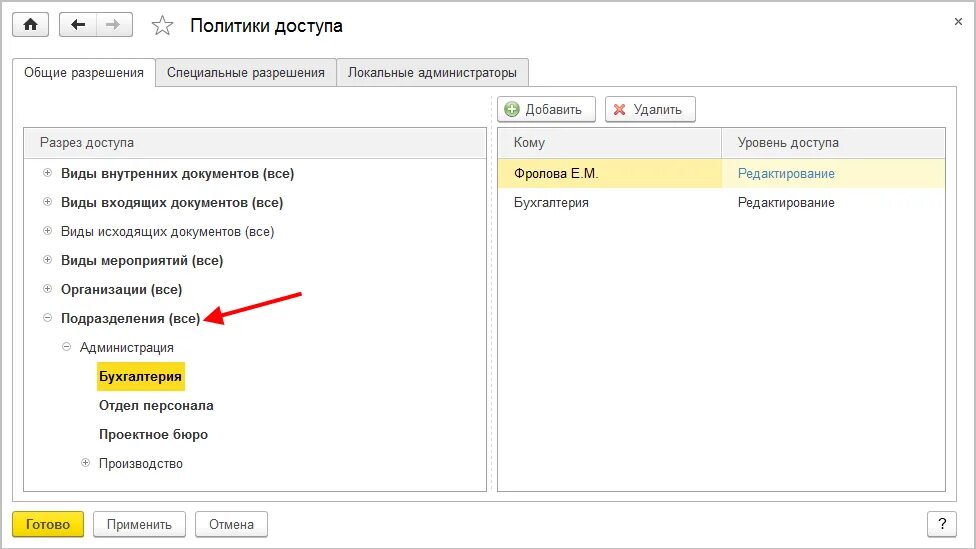This screenshot has height=549, width=976.
Task: Expand the Производство branch
Action: (85, 462)
